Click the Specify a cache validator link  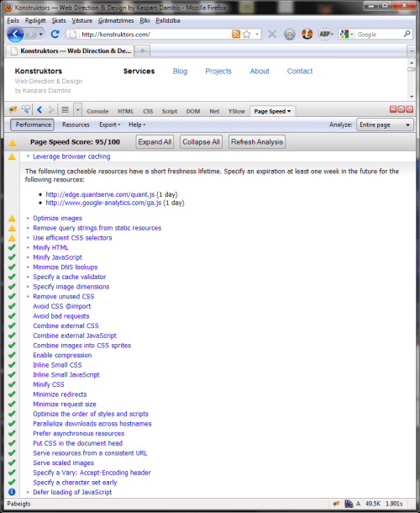tap(69, 277)
